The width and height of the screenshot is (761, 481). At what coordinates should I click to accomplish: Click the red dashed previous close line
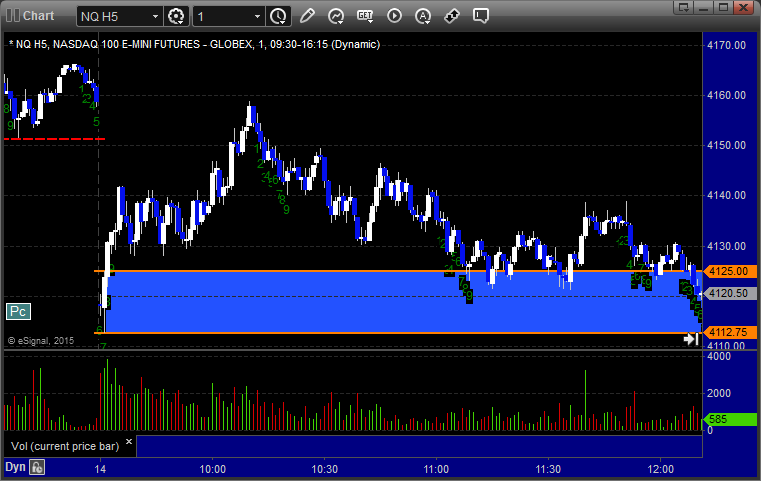54,139
